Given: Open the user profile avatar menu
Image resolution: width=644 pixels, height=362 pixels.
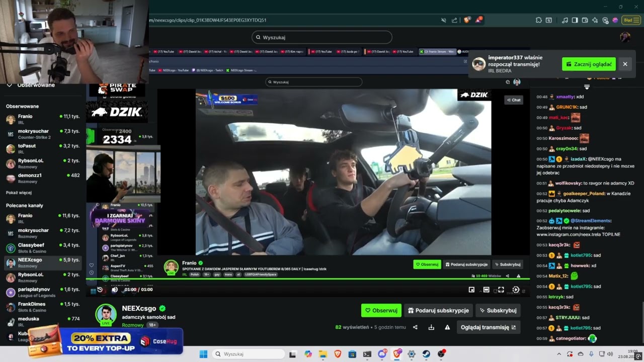Looking at the screenshot, I should pos(625,37).
